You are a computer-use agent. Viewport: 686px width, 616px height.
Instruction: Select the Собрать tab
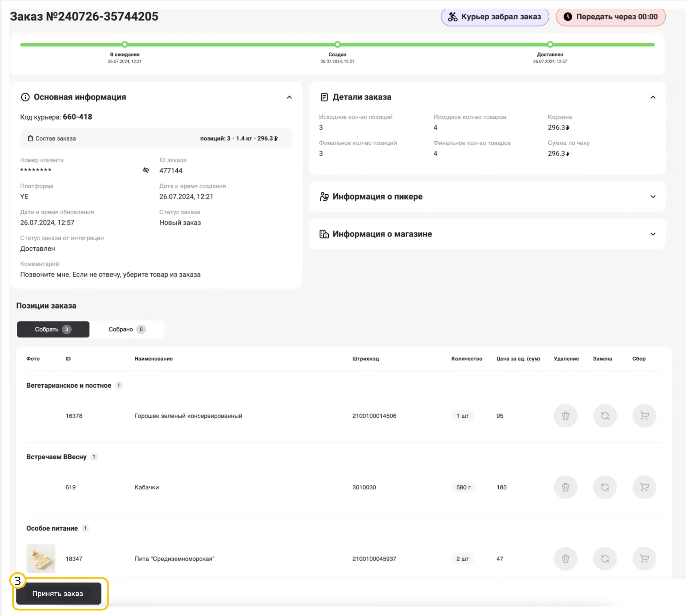click(53, 329)
